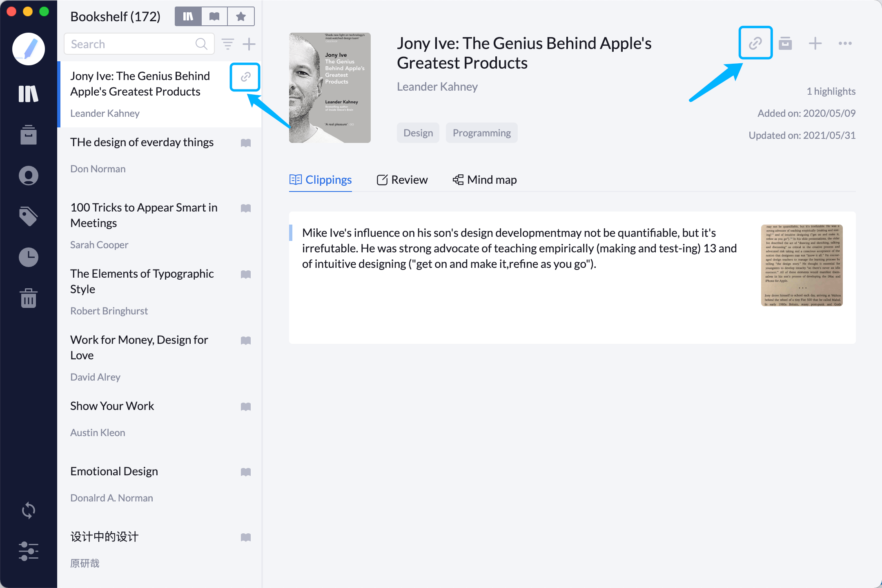Open the tags sidebar icon
This screenshot has width=882, height=588.
click(29, 216)
